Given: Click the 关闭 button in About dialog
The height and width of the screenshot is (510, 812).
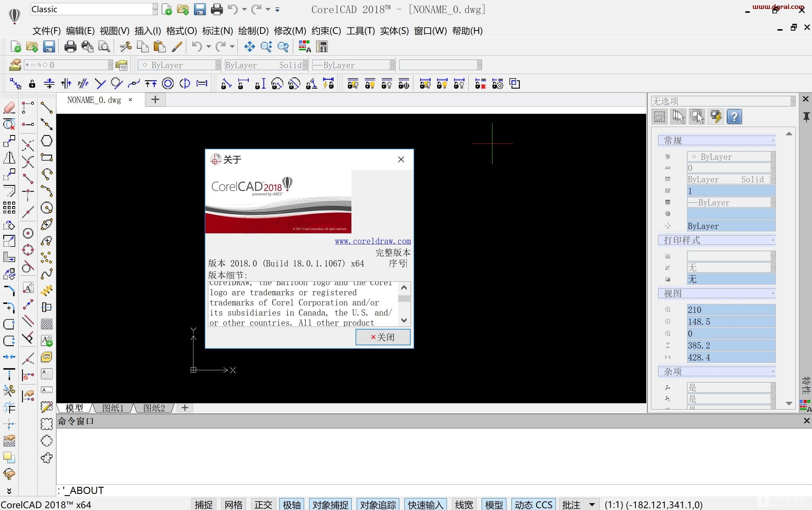Looking at the screenshot, I should (383, 337).
